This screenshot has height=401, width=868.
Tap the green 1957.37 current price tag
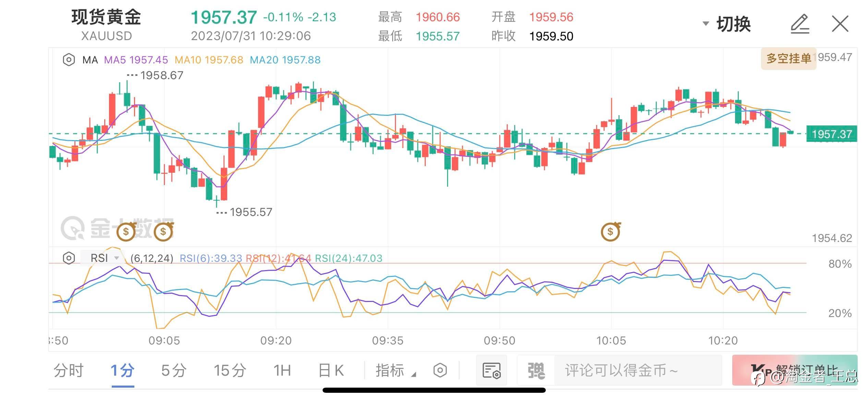point(831,134)
